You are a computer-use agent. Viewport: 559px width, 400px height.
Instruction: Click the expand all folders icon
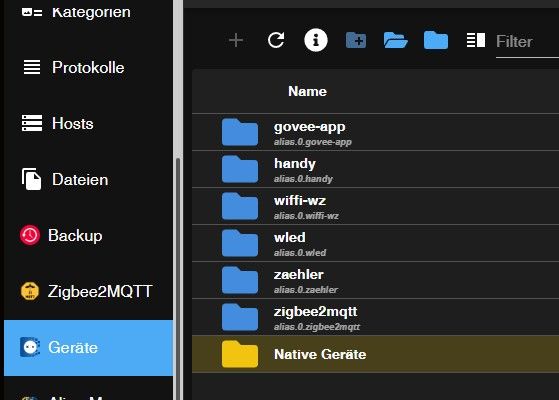(x=395, y=40)
